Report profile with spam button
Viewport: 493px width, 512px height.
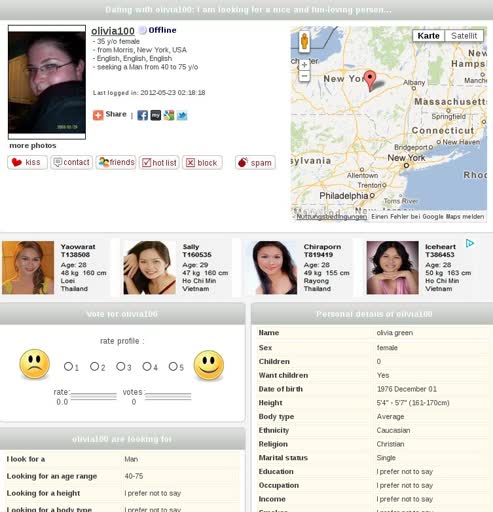255,162
